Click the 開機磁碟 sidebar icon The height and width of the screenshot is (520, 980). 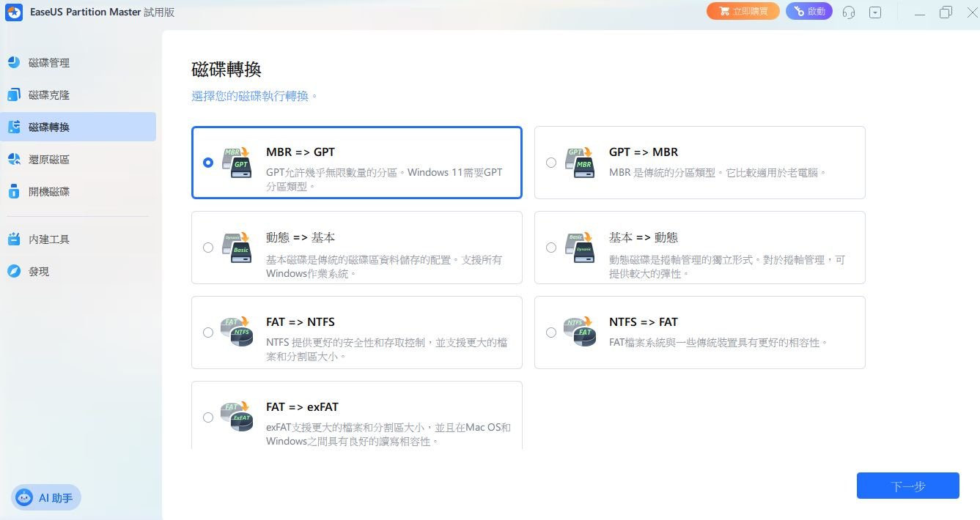[x=14, y=192]
